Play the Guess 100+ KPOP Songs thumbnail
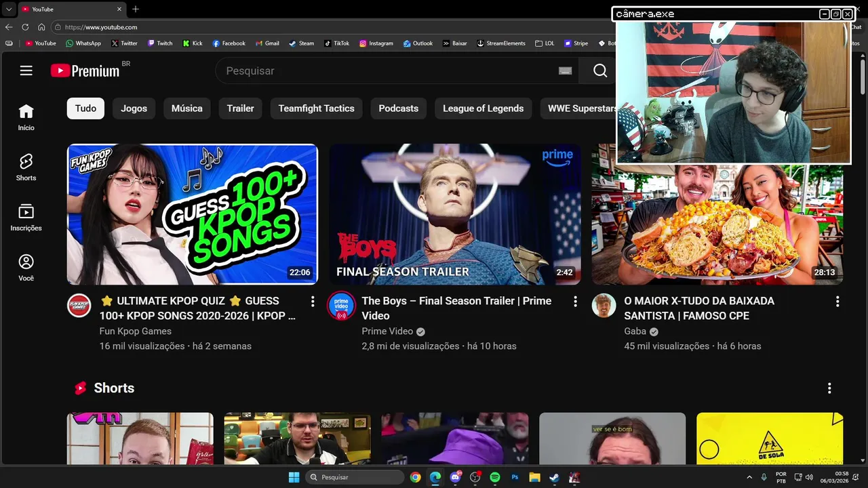The image size is (868, 488). (x=193, y=214)
